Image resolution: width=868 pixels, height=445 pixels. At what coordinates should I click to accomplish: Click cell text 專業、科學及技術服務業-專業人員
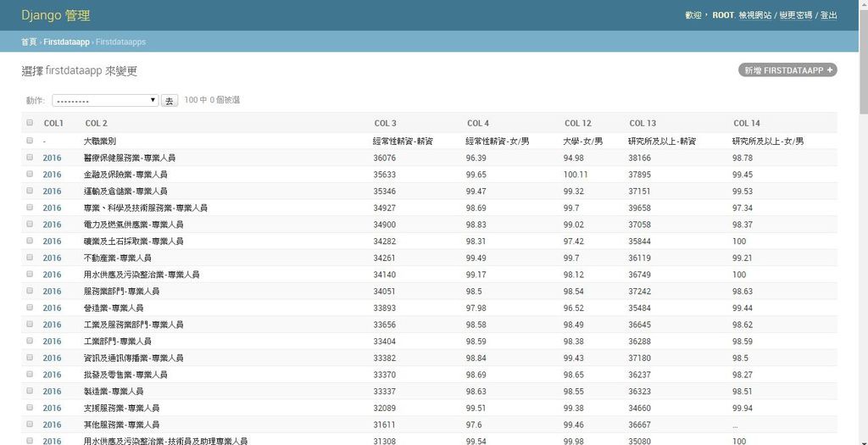coord(146,208)
